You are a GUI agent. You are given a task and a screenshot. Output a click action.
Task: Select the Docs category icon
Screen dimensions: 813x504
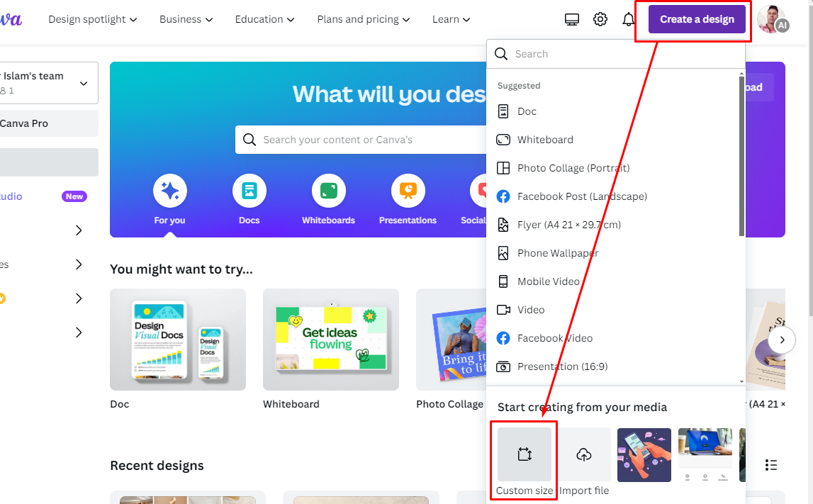click(249, 191)
